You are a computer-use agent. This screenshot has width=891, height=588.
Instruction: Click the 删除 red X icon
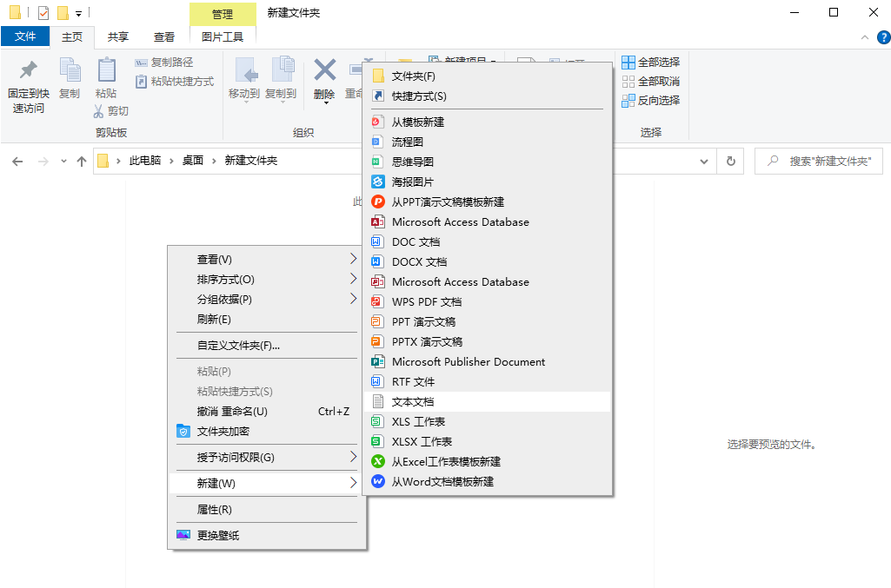(x=324, y=71)
